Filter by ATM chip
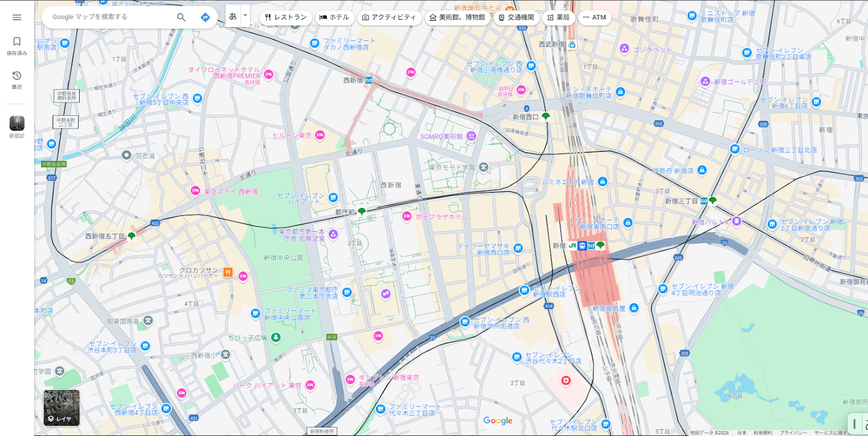The image size is (868, 436). point(595,17)
